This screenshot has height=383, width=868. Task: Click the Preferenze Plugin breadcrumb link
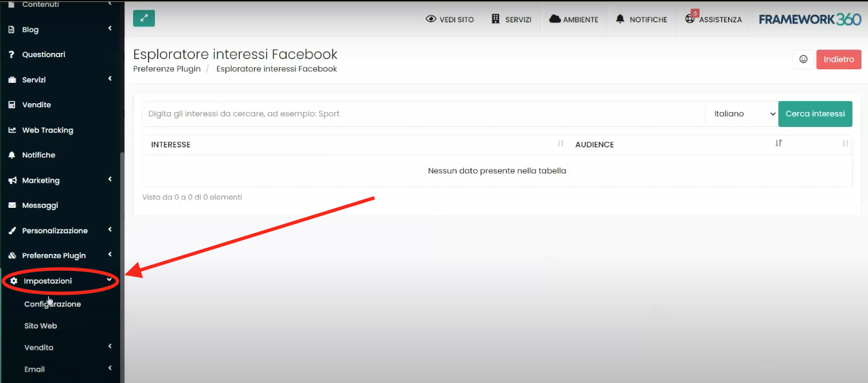pos(166,69)
